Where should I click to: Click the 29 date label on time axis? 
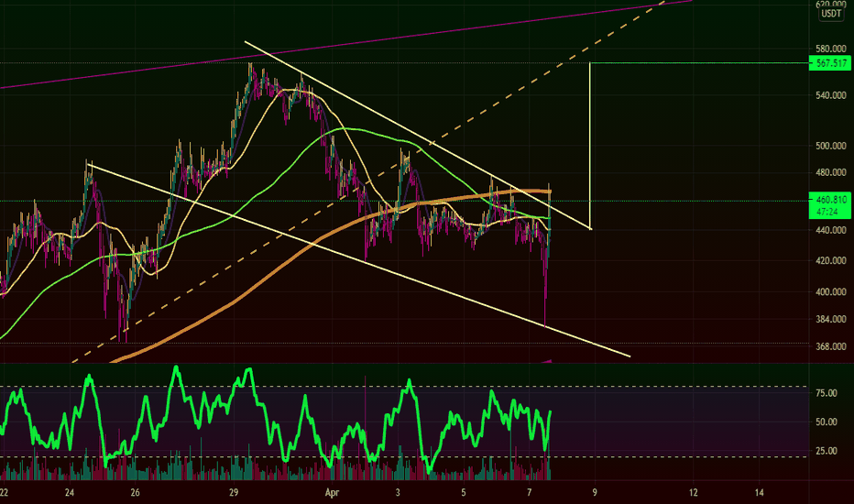click(x=234, y=493)
